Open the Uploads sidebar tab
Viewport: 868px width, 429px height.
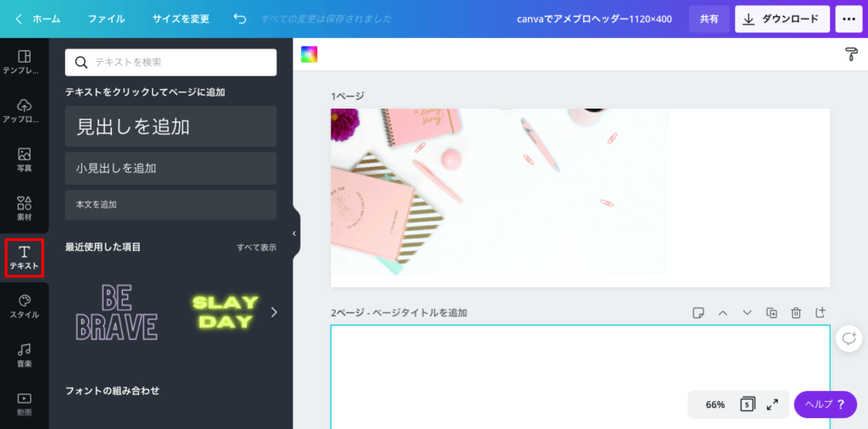point(25,111)
